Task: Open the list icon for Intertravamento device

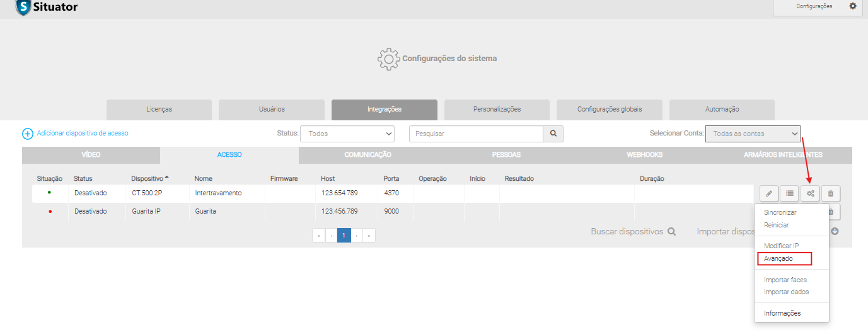Action: pos(789,193)
